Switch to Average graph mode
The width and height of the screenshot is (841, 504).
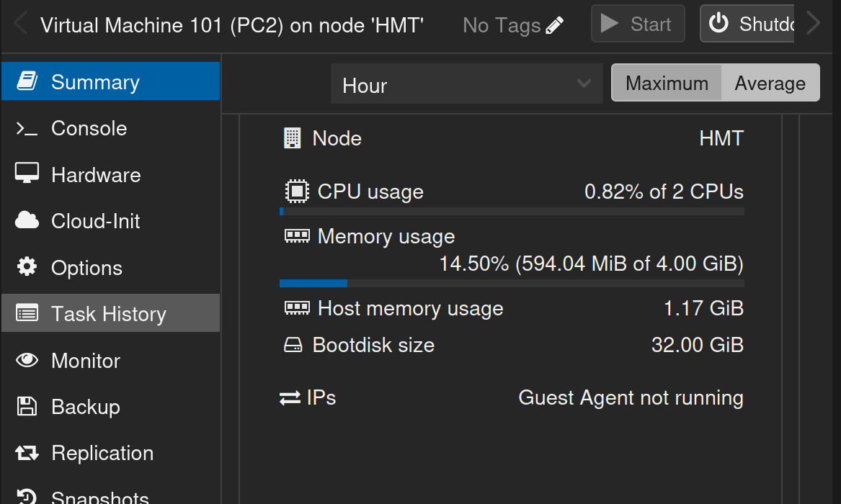(x=770, y=83)
